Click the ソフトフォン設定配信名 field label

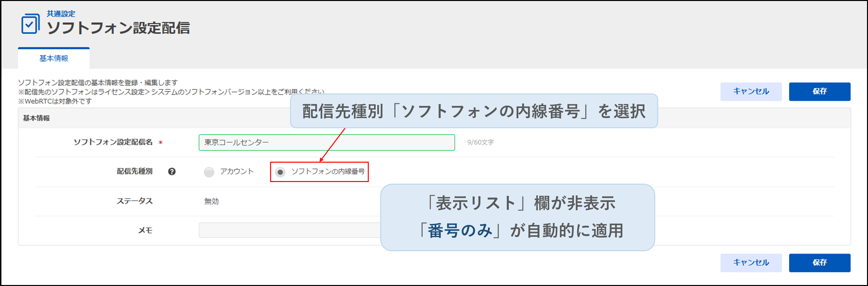click(x=113, y=142)
